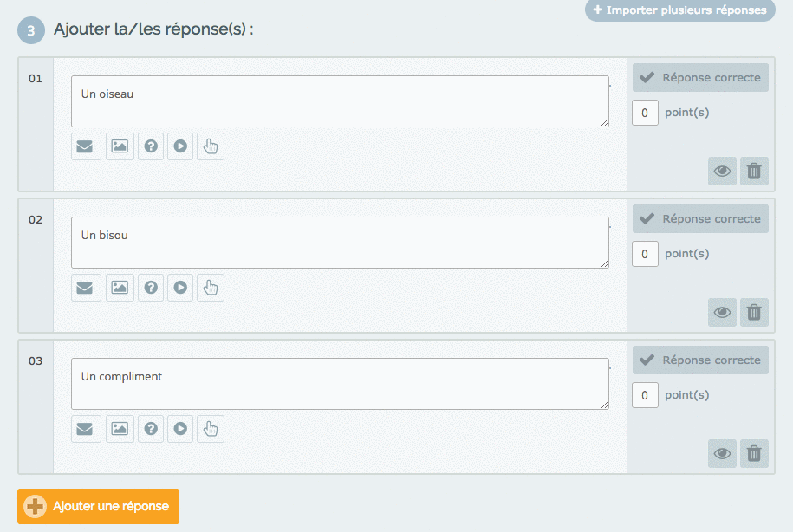Toggle visibility eye for answer 01
Viewport: 793px width, 532px height.
coord(722,171)
